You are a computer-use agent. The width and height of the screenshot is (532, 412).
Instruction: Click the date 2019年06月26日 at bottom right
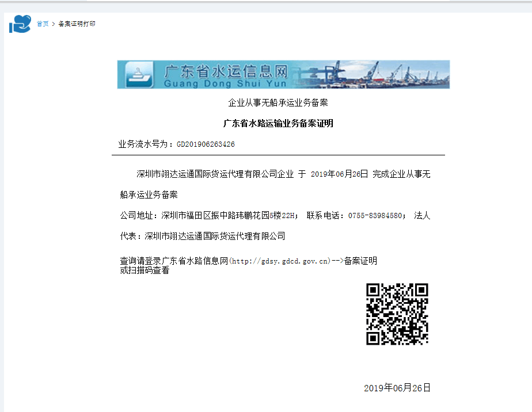click(x=397, y=388)
